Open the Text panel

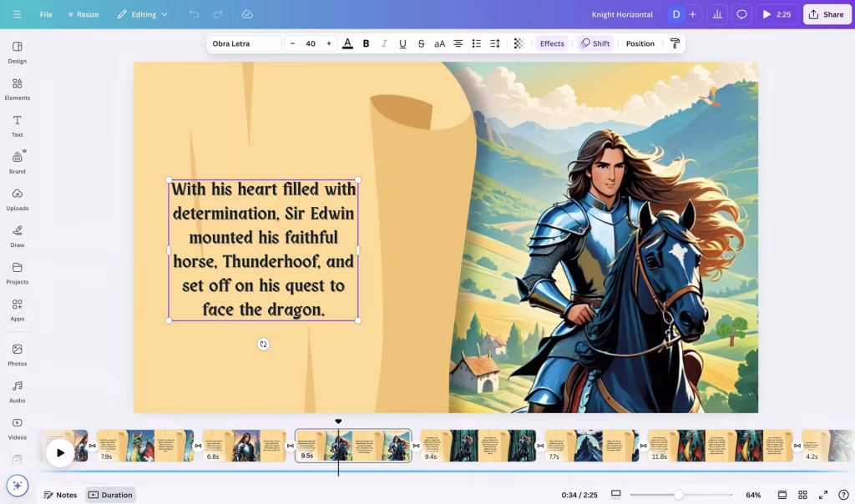click(18, 126)
